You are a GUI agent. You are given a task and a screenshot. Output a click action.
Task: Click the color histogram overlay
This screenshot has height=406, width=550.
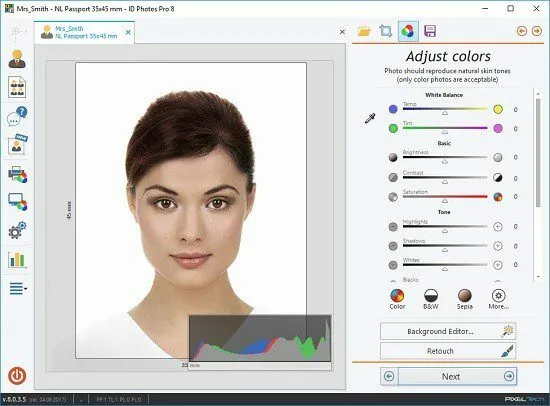pyautogui.click(x=260, y=338)
